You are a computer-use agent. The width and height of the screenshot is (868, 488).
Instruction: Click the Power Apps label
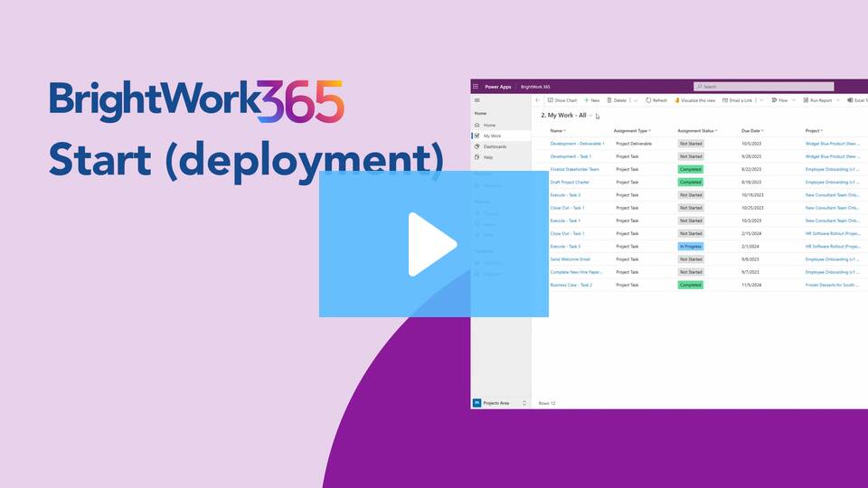pyautogui.click(x=497, y=87)
